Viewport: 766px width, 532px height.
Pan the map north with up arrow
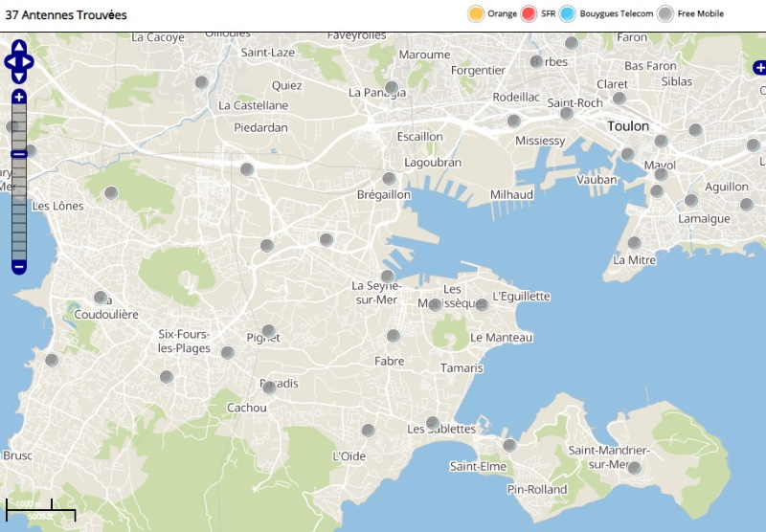19,46
